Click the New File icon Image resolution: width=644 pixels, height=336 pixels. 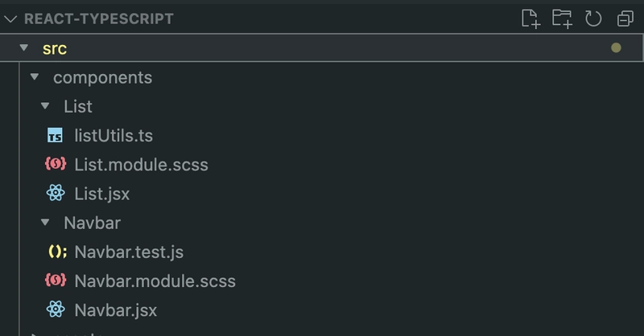[x=530, y=18]
